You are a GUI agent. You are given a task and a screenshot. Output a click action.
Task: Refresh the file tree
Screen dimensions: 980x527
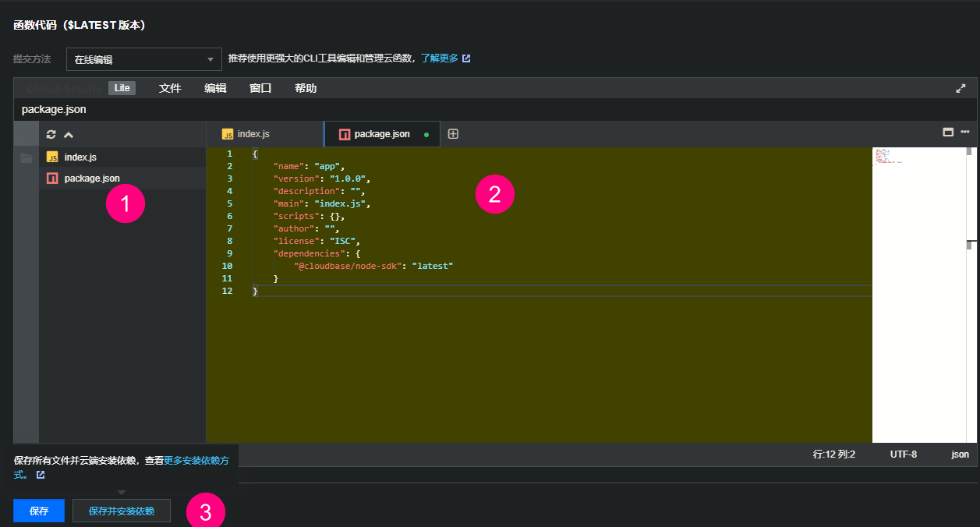tap(51, 134)
